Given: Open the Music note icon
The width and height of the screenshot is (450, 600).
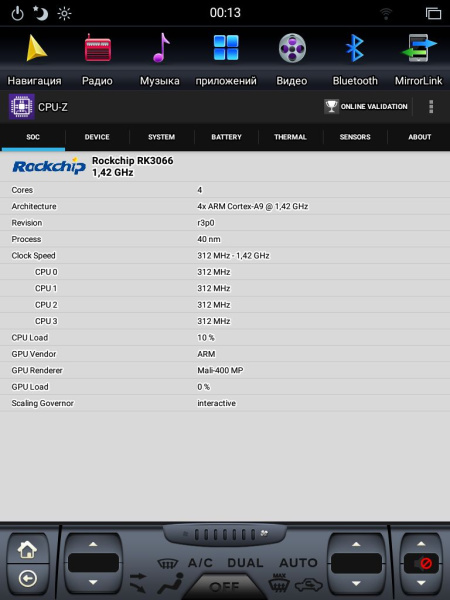Looking at the screenshot, I should pos(161,48).
